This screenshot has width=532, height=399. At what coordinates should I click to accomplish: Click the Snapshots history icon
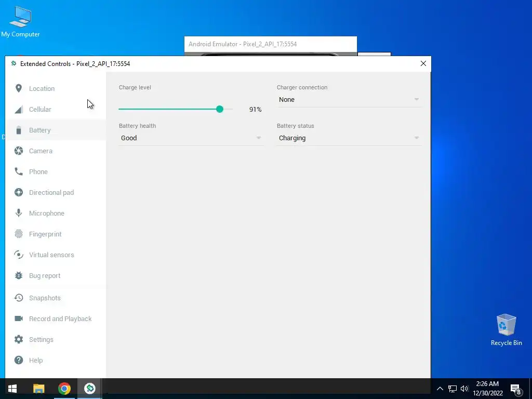tap(19, 298)
